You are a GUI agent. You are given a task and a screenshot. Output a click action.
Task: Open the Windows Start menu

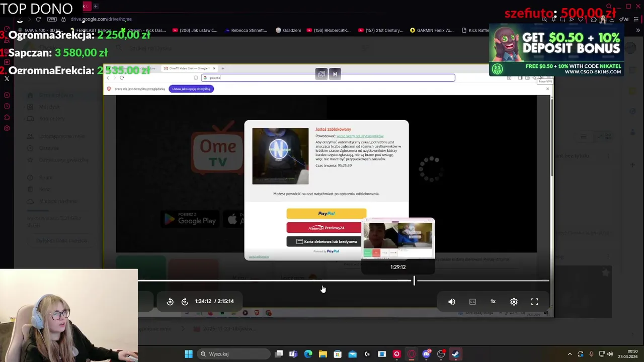[188, 354]
